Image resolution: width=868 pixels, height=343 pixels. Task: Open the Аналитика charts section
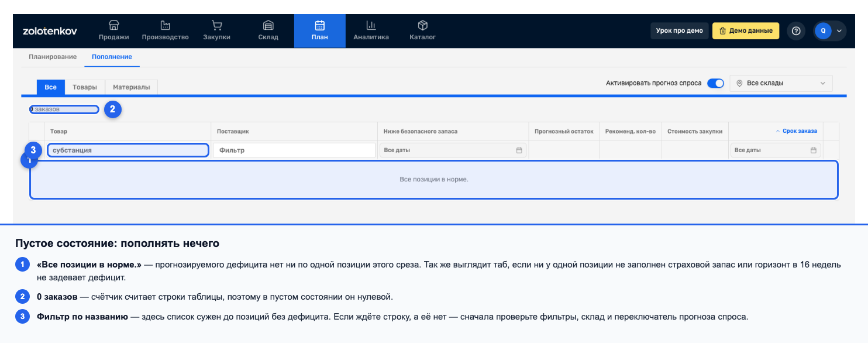click(371, 31)
